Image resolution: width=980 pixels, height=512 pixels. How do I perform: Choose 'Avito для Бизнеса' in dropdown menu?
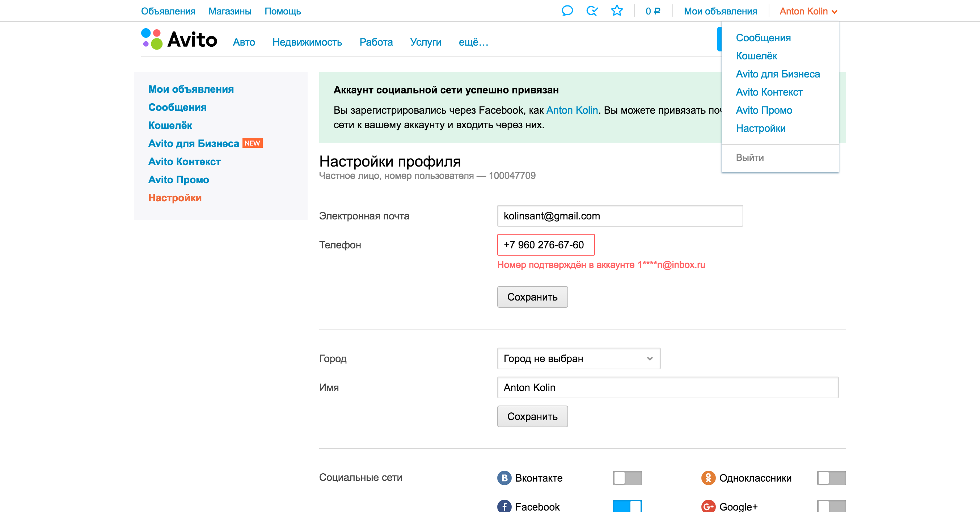click(778, 74)
